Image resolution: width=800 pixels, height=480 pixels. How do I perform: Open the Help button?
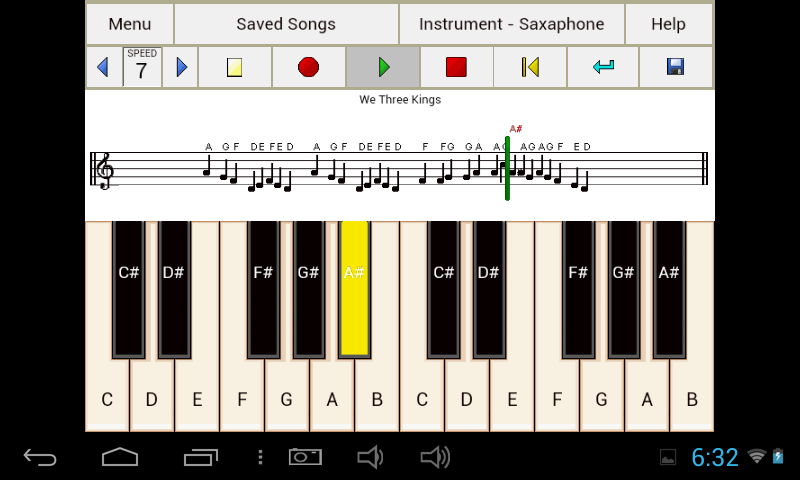pos(668,24)
